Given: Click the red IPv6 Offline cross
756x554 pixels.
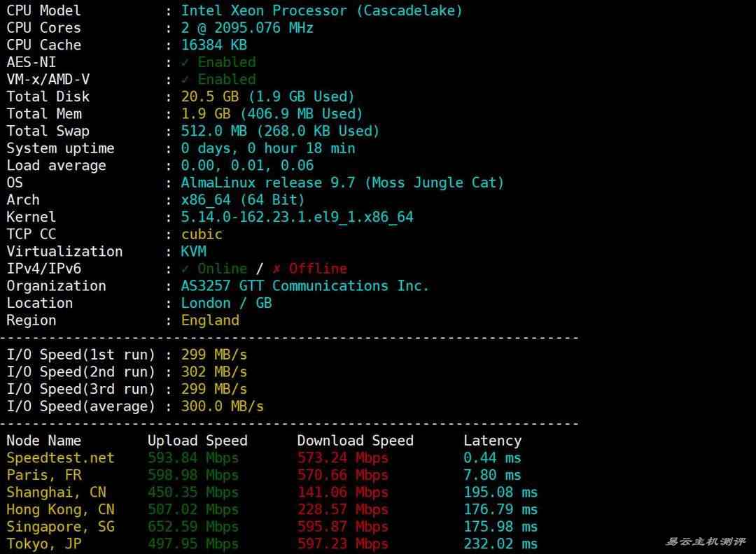Looking at the screenshot, I should point(276,269).
